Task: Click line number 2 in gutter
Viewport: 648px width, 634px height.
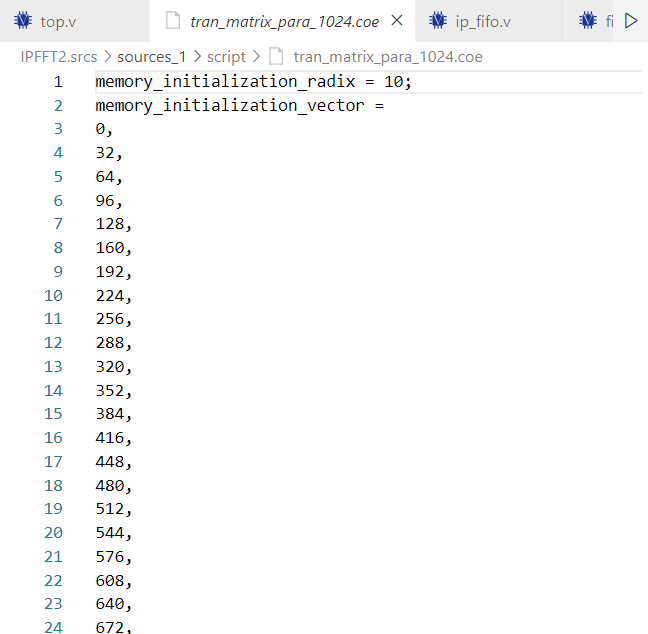Action: 58,106
